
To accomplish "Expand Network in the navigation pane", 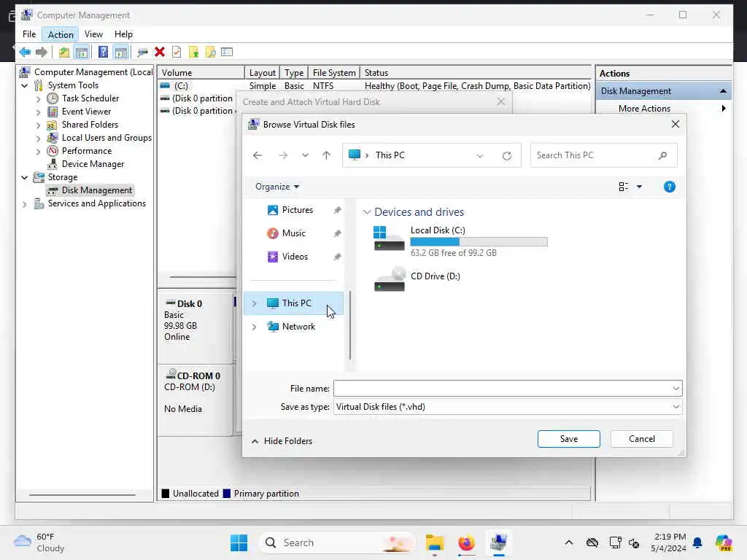I will click(255, 327).
